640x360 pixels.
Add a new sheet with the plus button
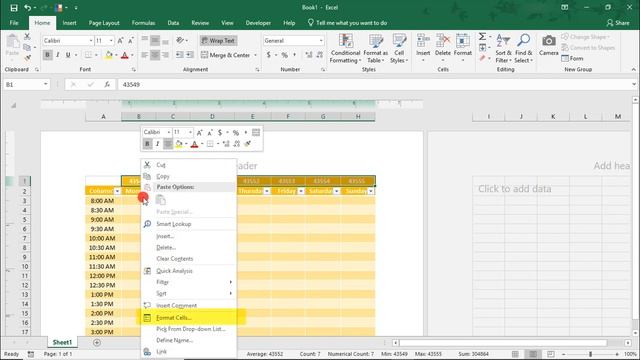tap(97, 342)
